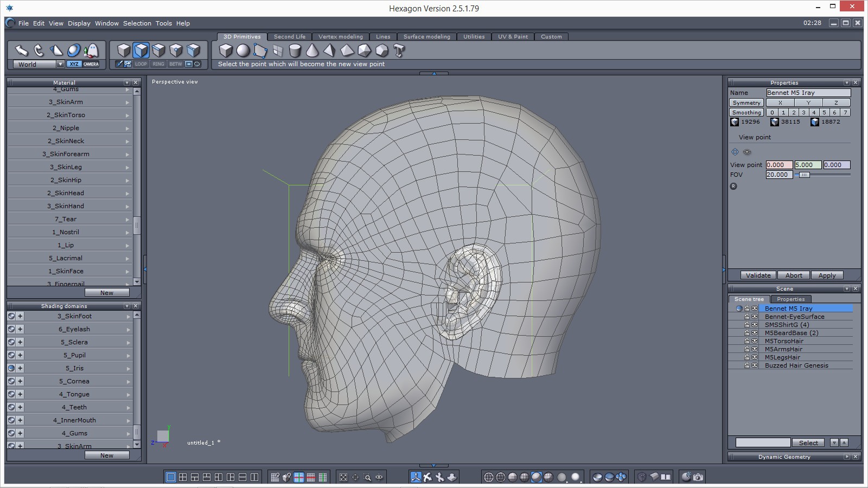This screenshot has width=868, height=488.
Task: Click the Smoothing button
Action: tap(746, 112)
